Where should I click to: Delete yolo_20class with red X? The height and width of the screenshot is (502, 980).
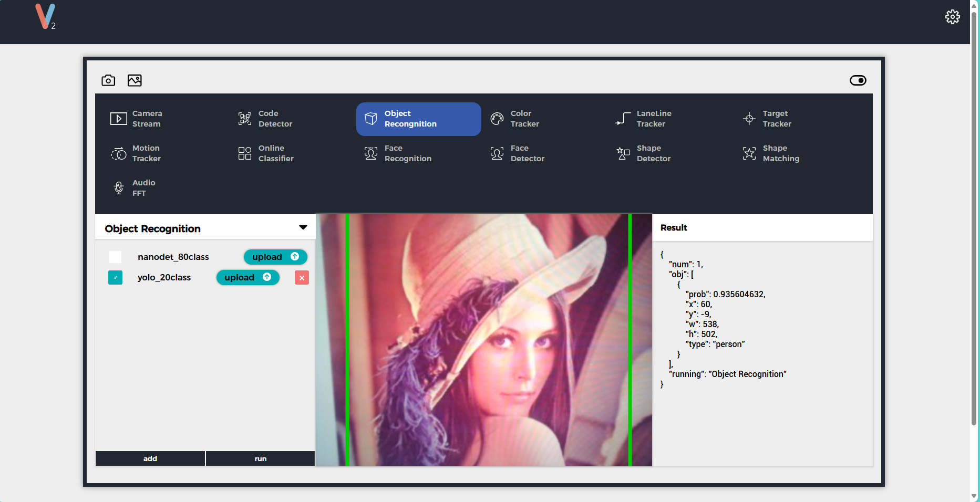coord(302,278)
